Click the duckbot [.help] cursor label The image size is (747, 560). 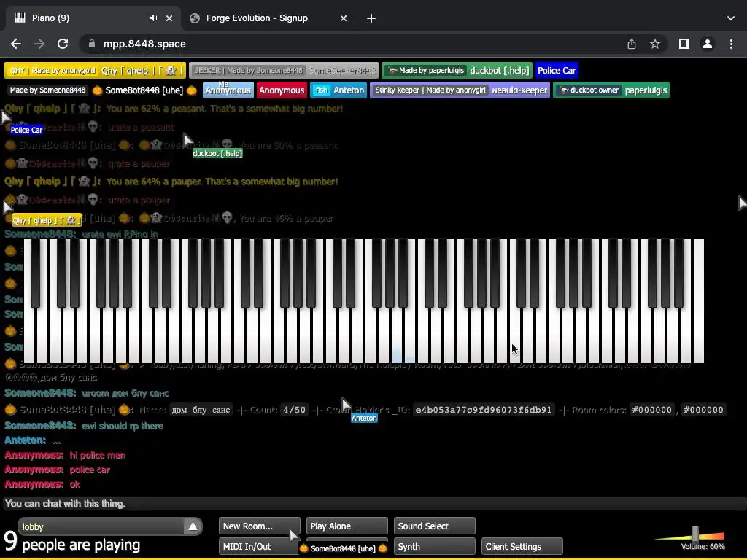pos(217,153)
